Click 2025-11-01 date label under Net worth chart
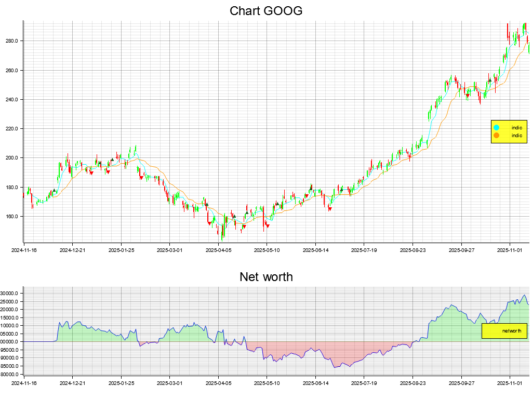Screen dimensions: 532x399 510,383
